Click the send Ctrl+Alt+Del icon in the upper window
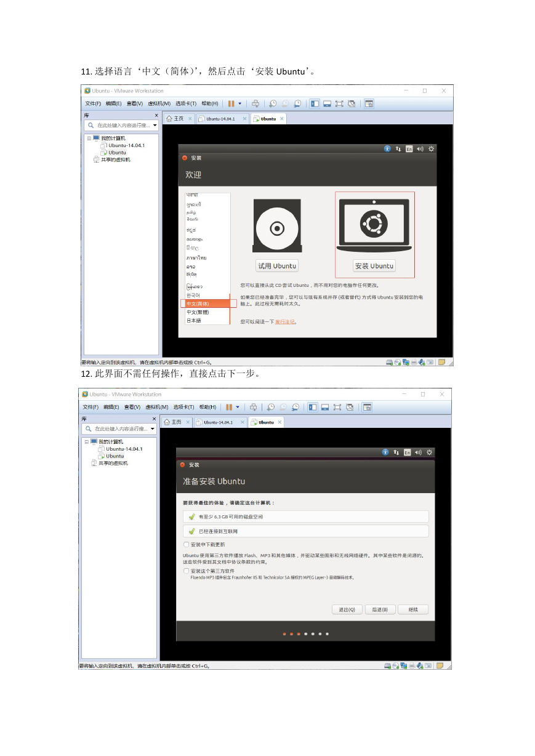This screenshot has width=535, height=756. pyautogui.click(x=255, y=103)
